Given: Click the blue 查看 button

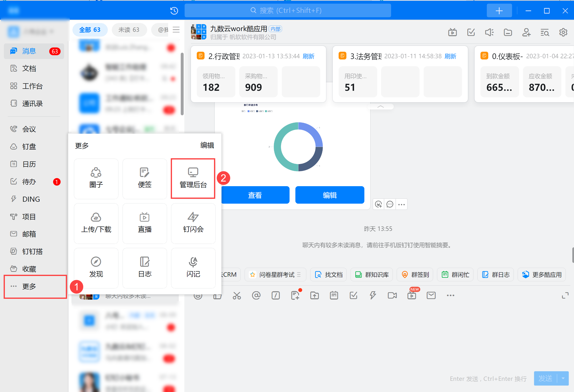Looking at the screenshot, I should click(255, 195).
